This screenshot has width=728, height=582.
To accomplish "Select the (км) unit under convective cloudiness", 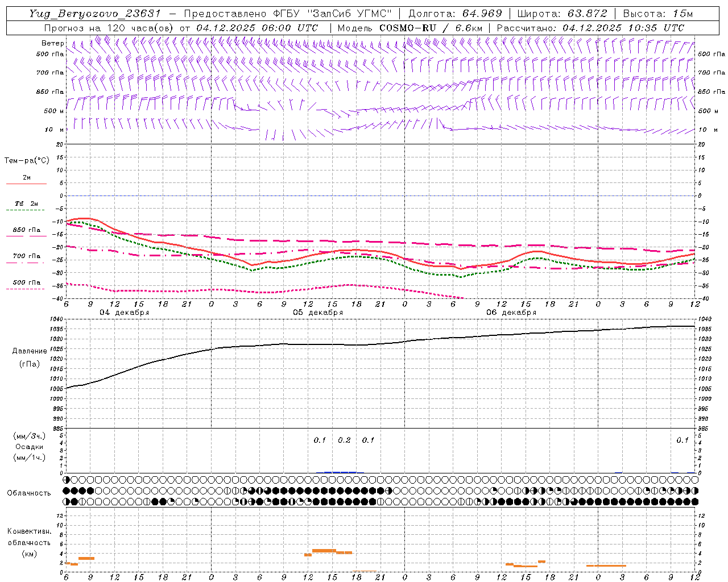I will click(x=30, y=554).
